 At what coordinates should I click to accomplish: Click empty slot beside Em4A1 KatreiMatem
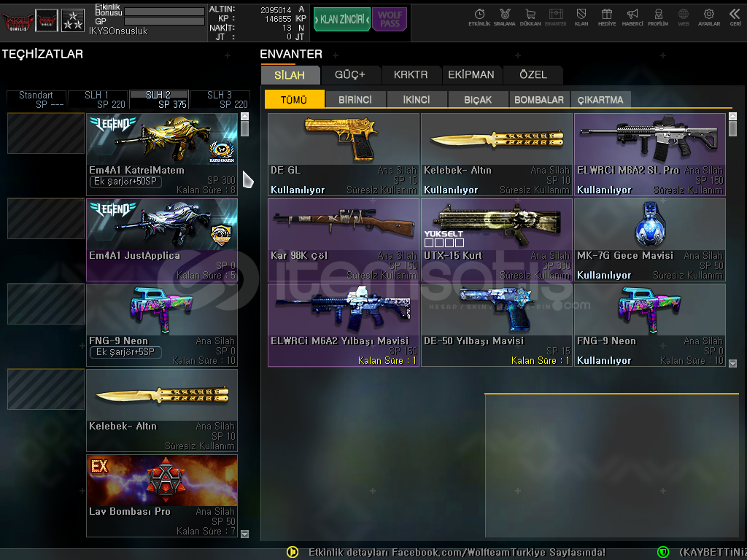(x=46, y=133)
